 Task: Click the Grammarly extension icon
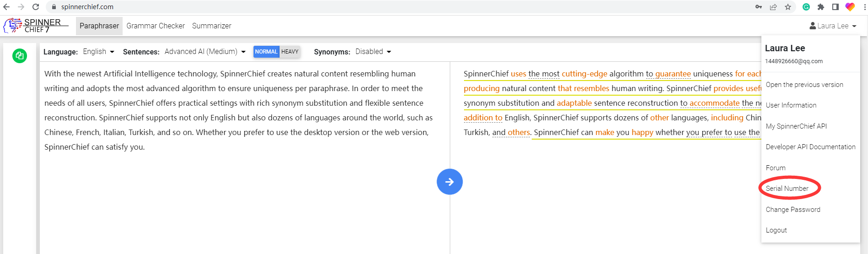click(806, 7)
